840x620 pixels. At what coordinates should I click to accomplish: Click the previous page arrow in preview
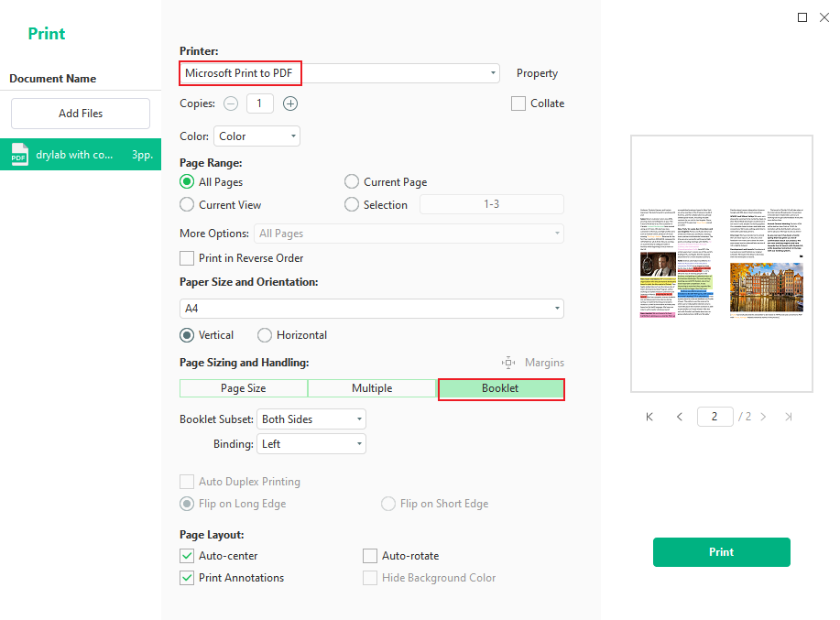coord(680,417)
